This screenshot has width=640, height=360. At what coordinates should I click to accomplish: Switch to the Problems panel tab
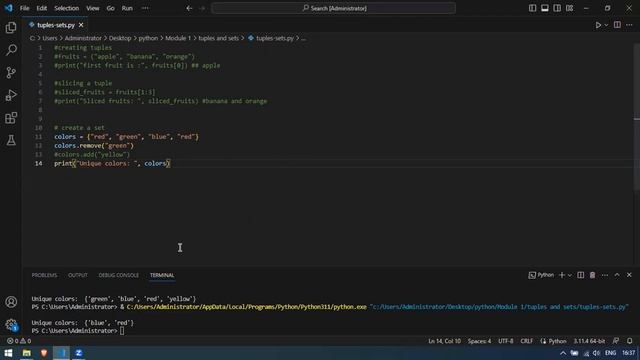[44, 275]
